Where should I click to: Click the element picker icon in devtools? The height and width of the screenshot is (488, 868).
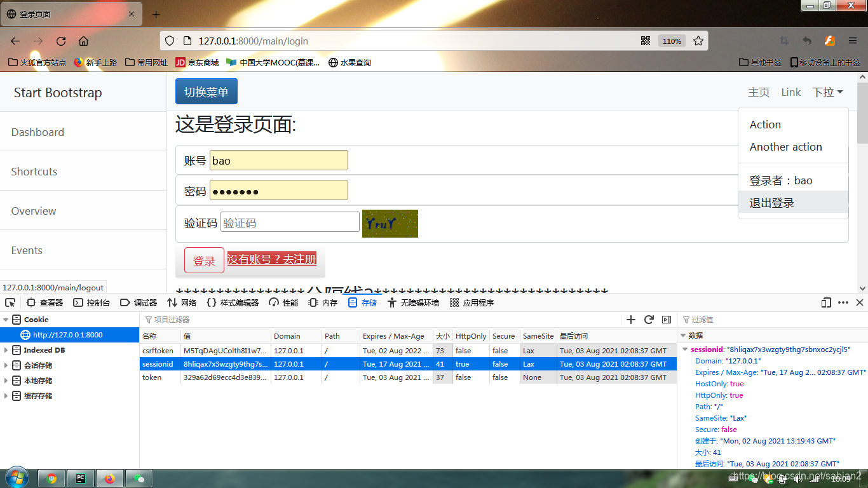tap(10, 302)
